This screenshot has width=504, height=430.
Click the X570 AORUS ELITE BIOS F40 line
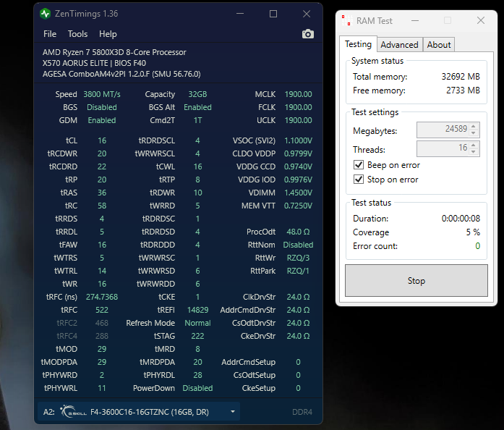[94, 63]
